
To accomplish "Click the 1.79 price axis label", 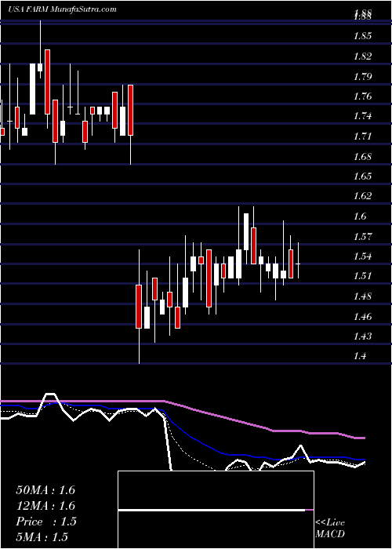I will (x=362, y=76).
